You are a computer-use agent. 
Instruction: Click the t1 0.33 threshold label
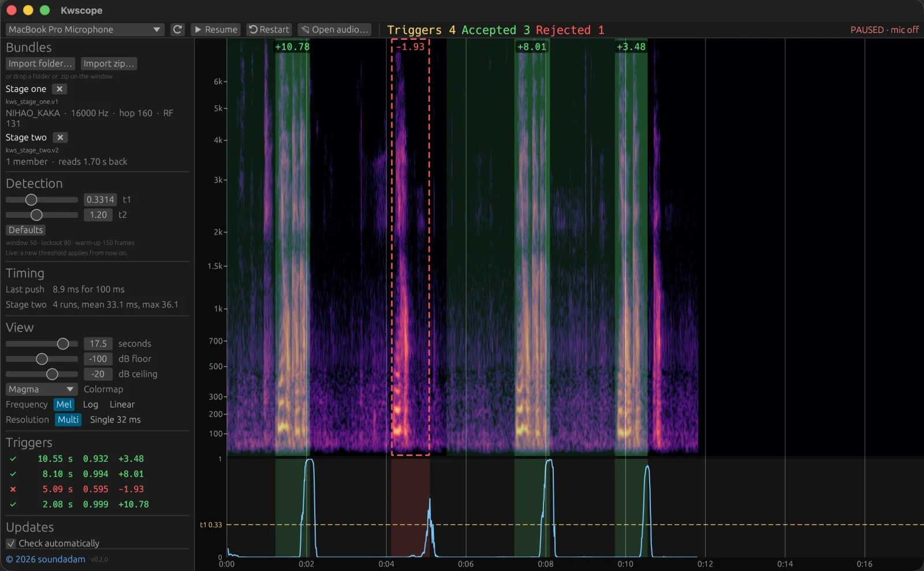pyautogui.click(x=211, y=525)
